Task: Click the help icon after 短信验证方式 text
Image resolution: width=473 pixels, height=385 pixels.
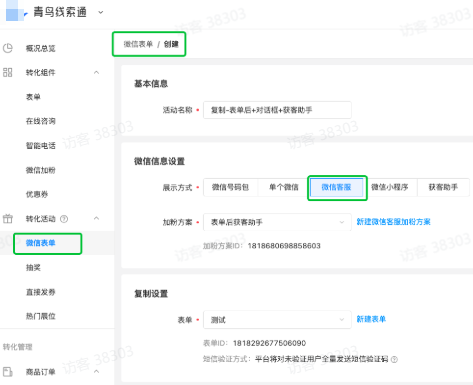Action: click(x=394, y=359)
